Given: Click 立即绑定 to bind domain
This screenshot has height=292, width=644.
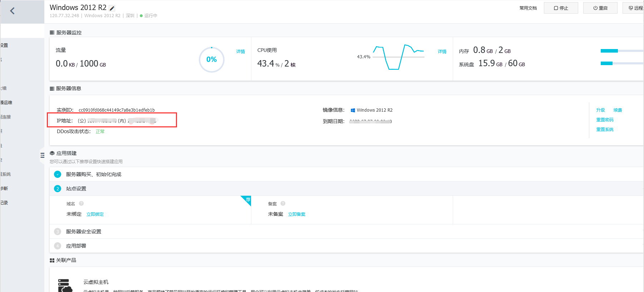Looking at the screenshot, I should pos(95,214).
